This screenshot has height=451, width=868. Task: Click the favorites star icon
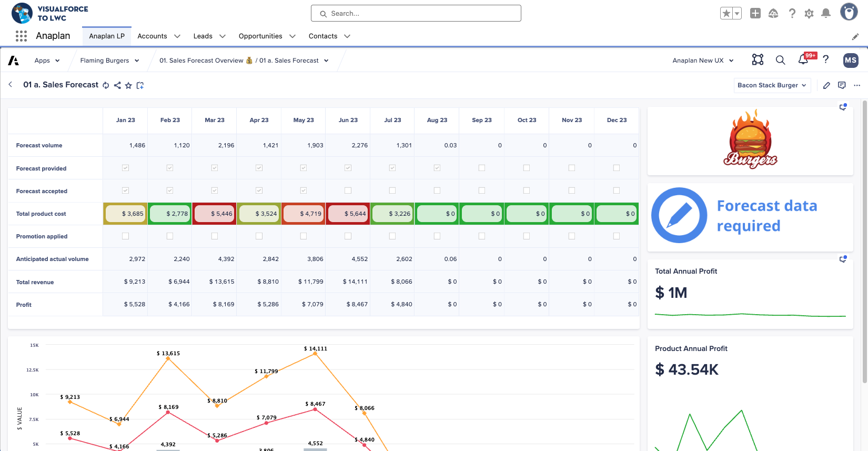pos(726,14)
